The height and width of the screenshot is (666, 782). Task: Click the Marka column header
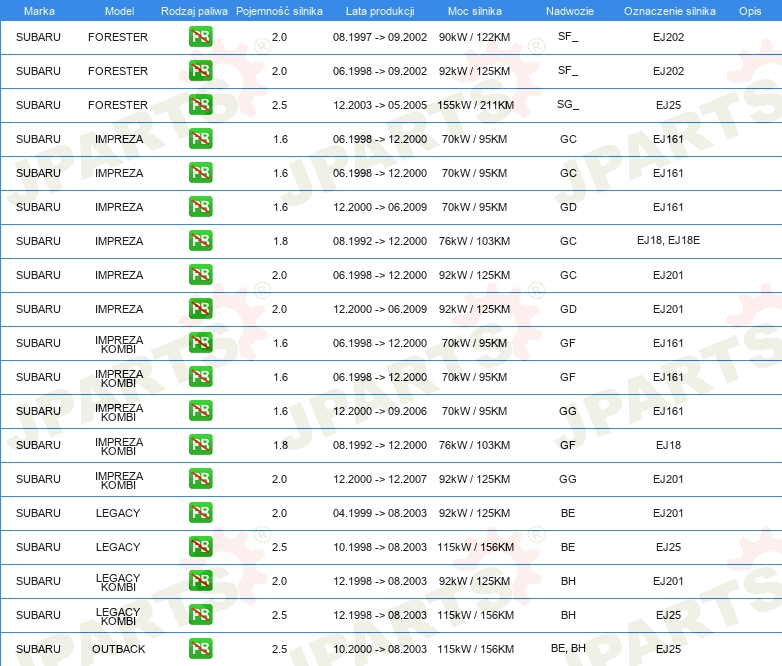pyautogui.click(x=39, y=11)
